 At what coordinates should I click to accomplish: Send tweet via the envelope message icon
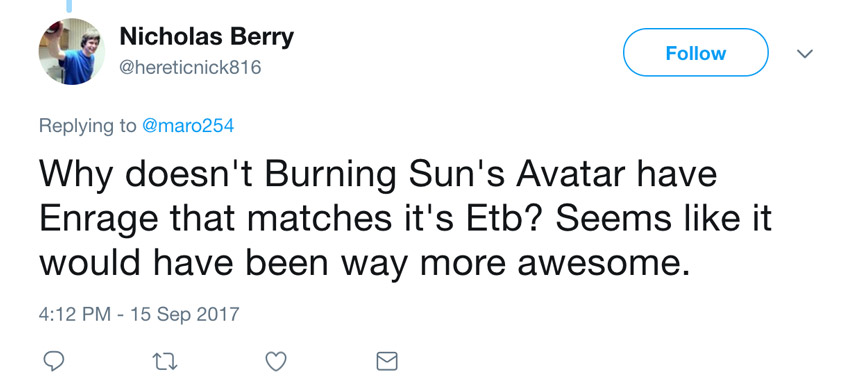coord(387,362)
